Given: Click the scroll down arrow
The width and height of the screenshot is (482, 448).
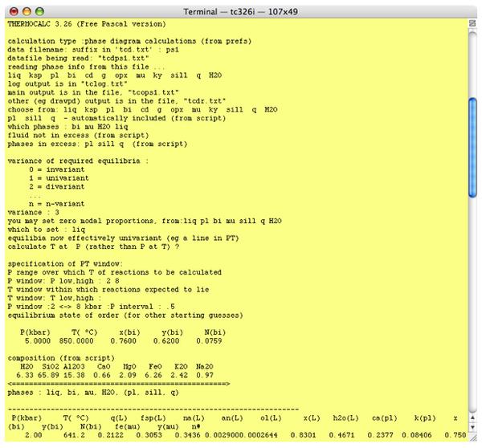Looking at the screenshot, I should 472,427.
